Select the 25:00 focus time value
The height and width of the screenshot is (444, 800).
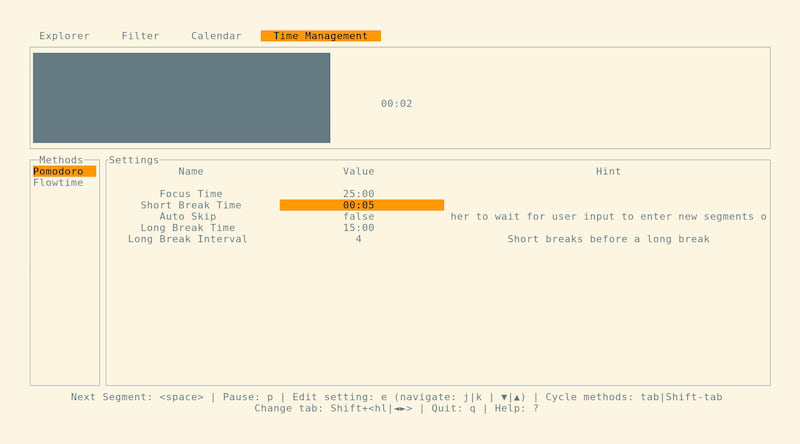358,194
